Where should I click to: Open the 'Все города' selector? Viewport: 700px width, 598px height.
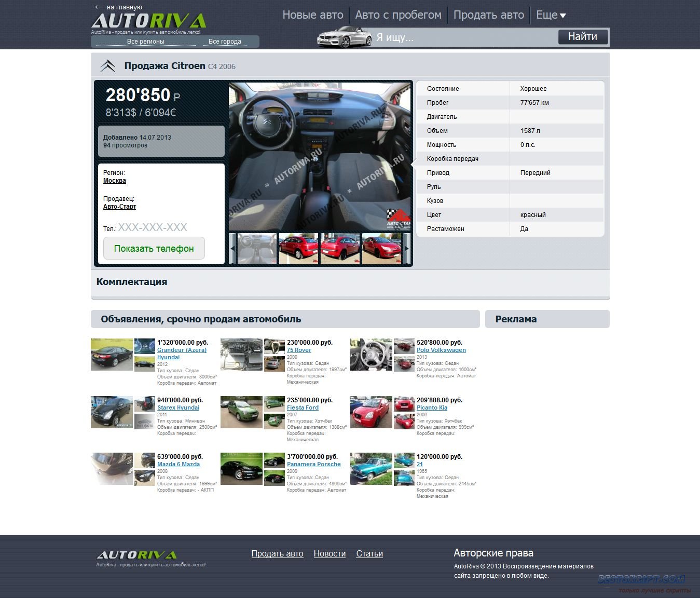[225, 42]
